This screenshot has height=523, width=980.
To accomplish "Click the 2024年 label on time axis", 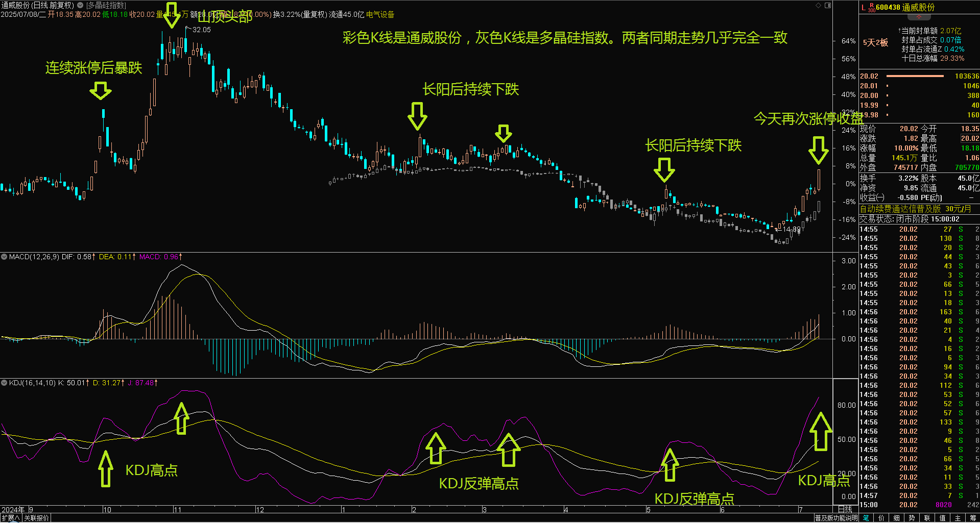I will (13, 509).
